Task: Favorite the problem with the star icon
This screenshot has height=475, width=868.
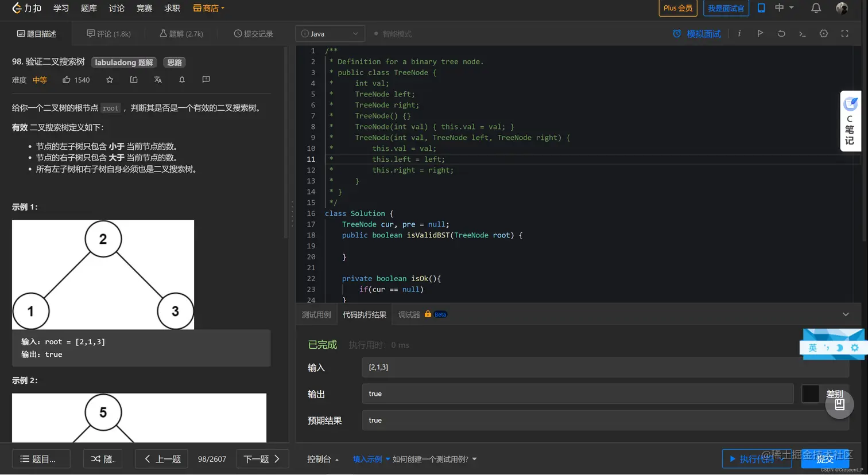Action: coord(110,80)
